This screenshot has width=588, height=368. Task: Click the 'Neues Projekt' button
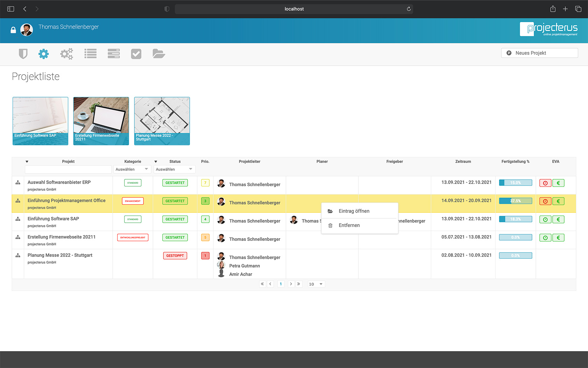point(539,53)
